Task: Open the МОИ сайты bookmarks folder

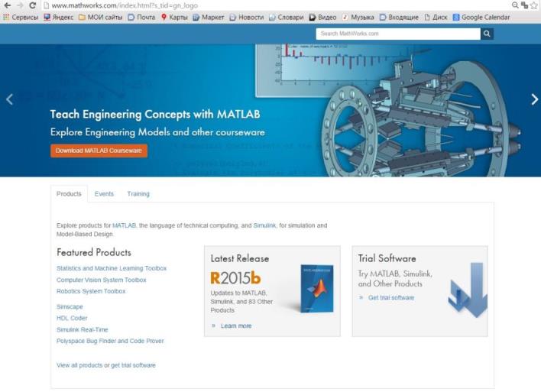Action: point(100,18)
